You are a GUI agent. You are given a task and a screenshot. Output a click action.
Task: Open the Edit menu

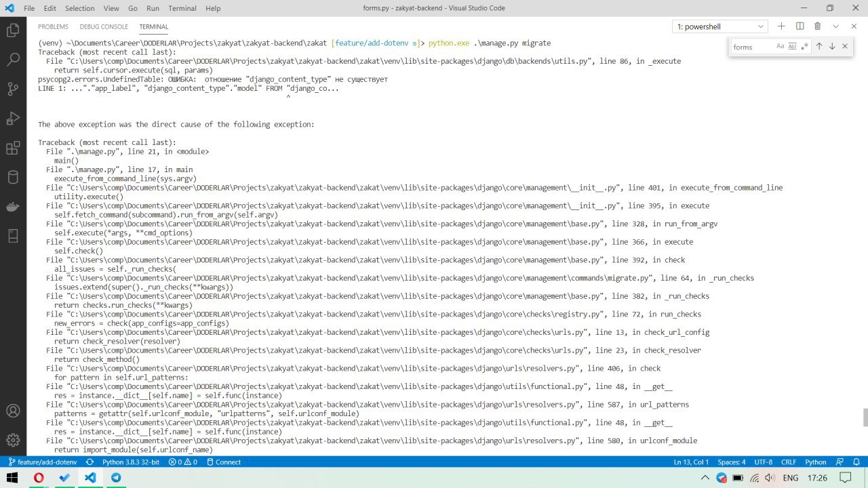tap(50, 8)
